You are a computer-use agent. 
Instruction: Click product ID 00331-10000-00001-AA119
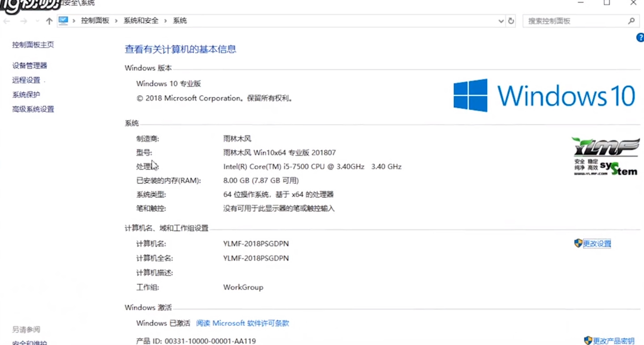[x=210, y=341]
